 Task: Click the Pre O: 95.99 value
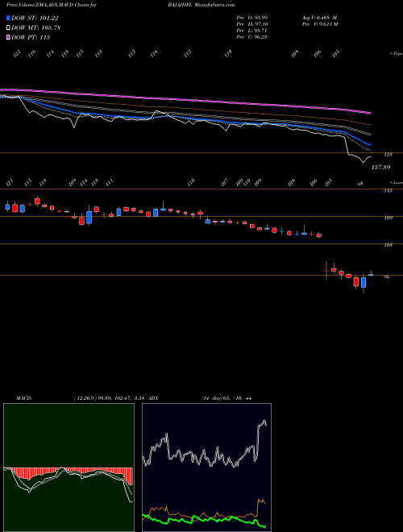click(252, 18)
